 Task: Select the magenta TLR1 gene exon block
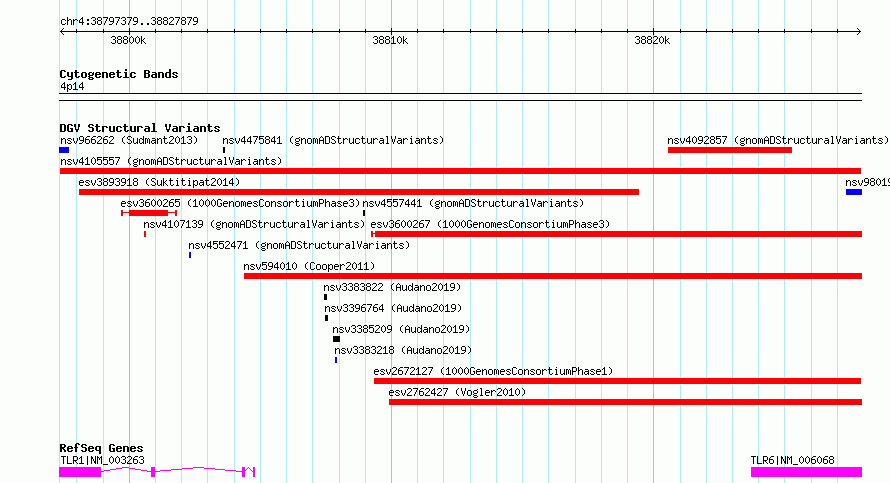click(80, 472)
